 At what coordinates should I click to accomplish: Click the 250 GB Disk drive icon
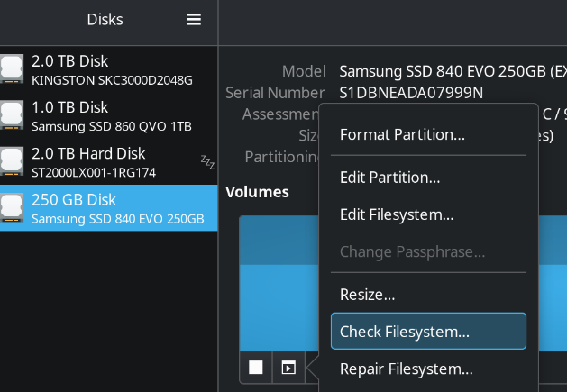pos(12,207)
